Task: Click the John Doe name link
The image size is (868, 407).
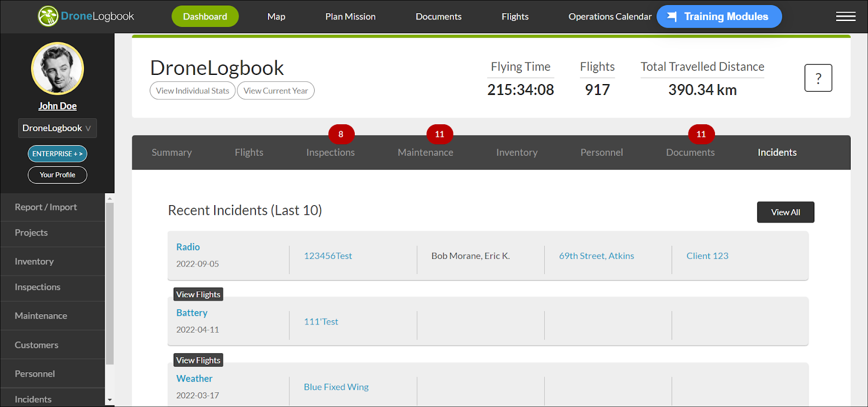Action: coord(58,106)
